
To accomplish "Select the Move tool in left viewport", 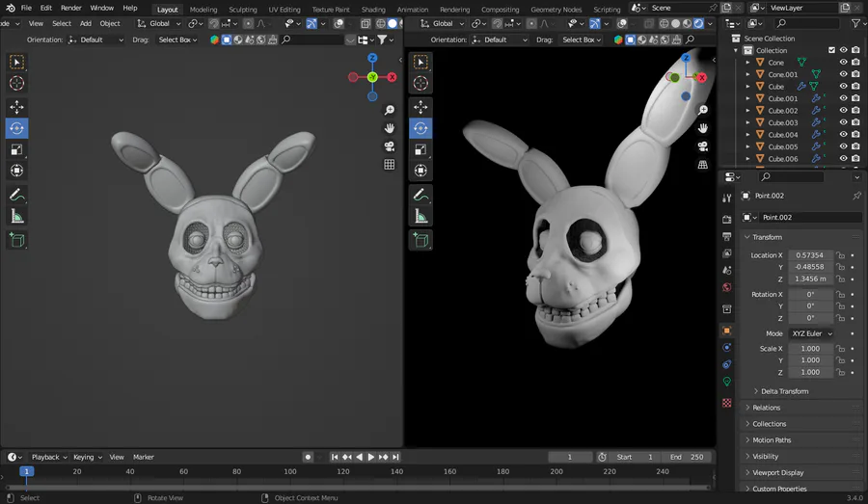I will click(16, 107).
